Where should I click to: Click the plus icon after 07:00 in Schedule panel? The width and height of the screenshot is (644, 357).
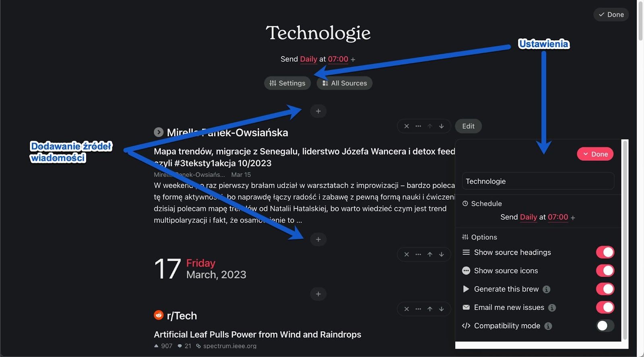[573, 217]
